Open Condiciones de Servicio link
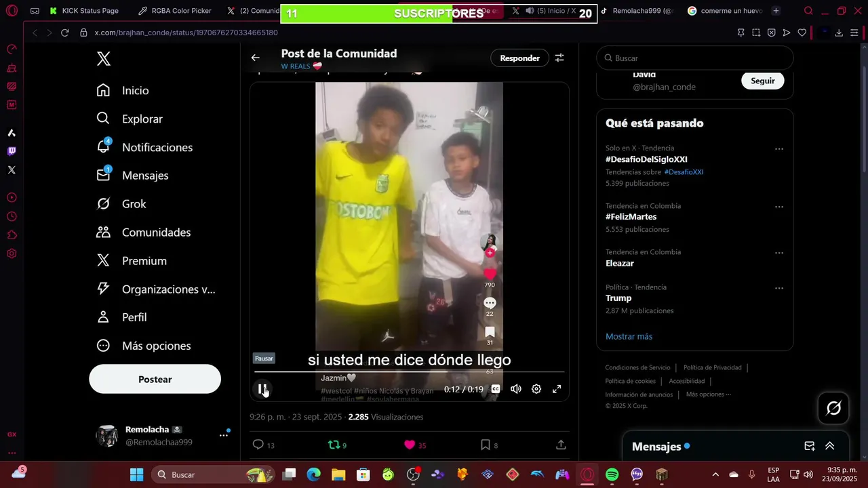Image resolution: width=868 pixels, height=488 pixels. 637,367
